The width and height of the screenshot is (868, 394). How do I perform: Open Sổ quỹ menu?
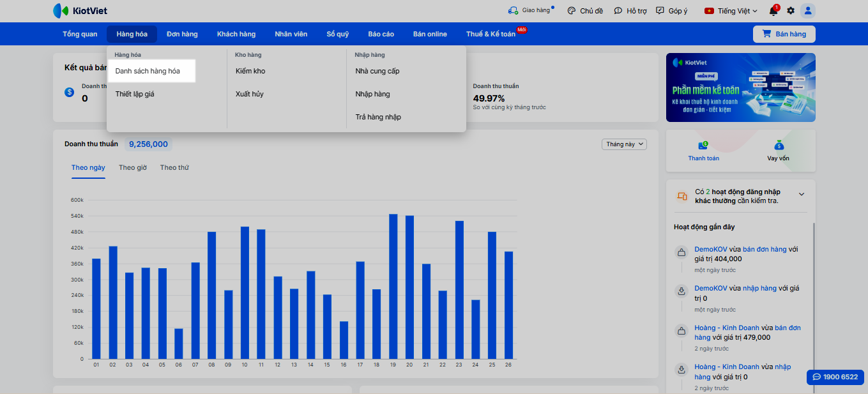[x=338, y=34]
